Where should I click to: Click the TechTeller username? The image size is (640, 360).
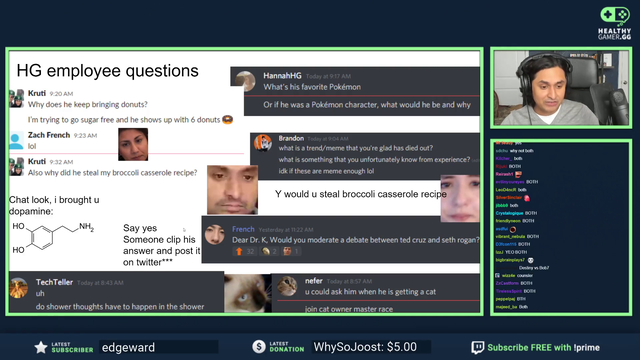[54, 282]
